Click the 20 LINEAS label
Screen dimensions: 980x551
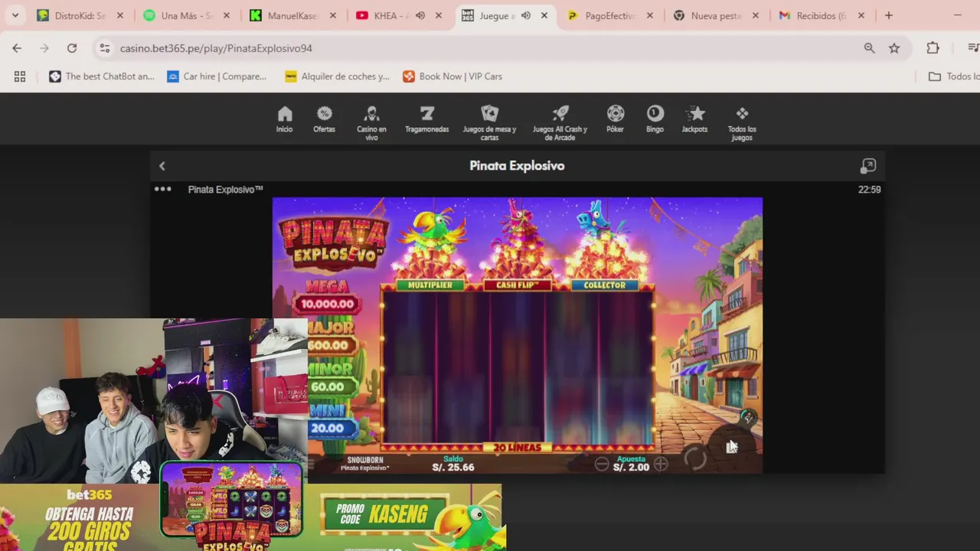pyautogui.click(x=518, y=448)
